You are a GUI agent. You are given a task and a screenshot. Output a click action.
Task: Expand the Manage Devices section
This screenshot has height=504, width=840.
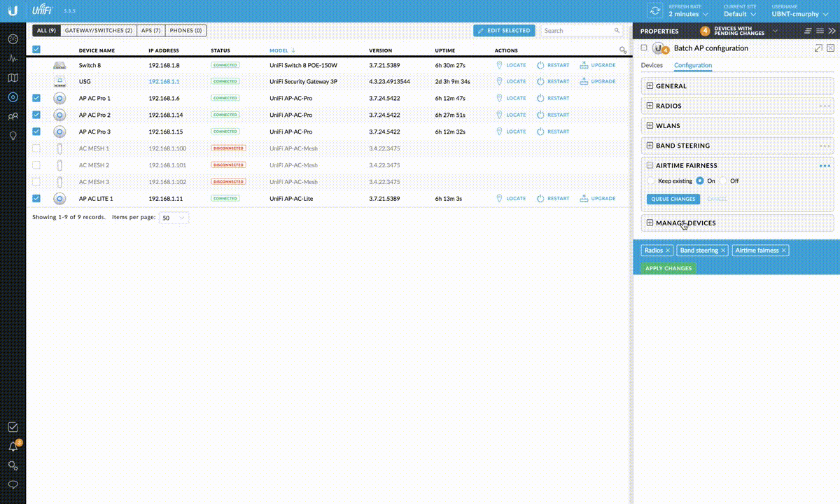coord(650,223)
